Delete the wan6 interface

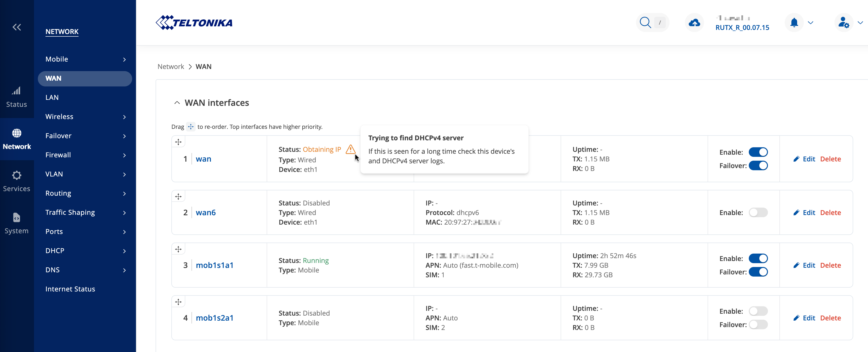[x=830, y=212]
